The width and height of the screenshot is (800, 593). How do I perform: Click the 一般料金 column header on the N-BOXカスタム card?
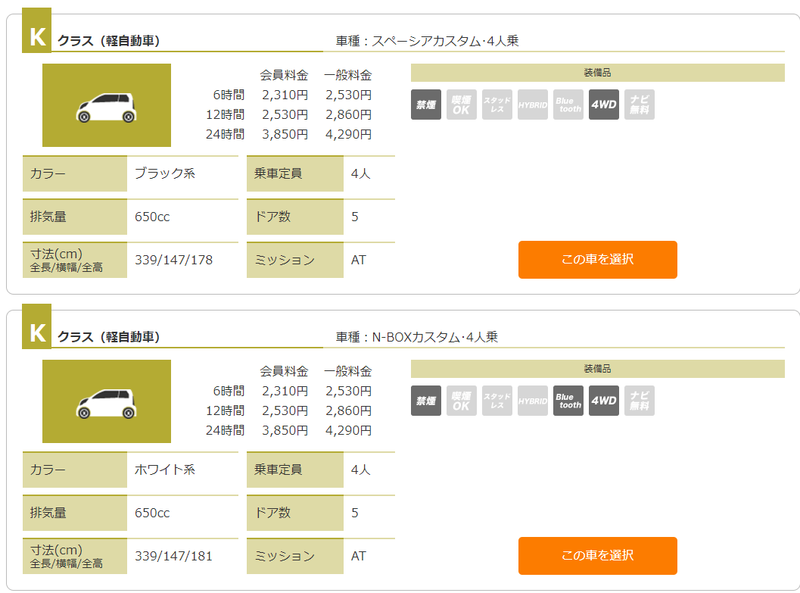click(348, 371)
